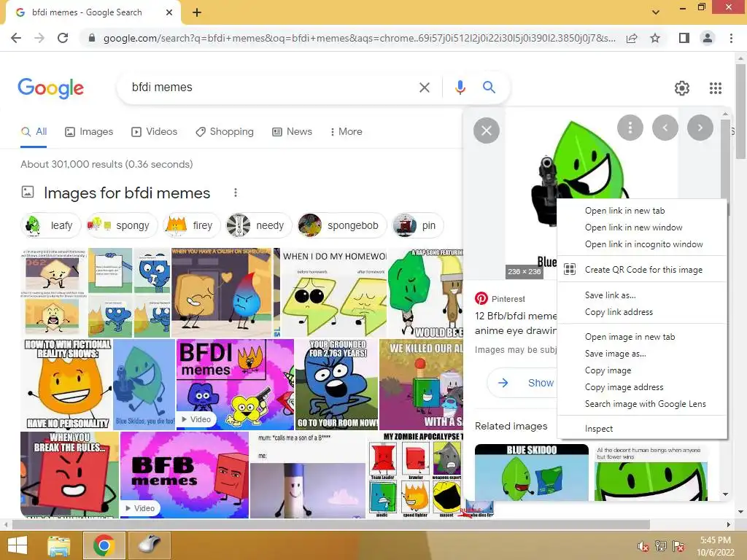The width and height of the screenshot is (747, 560).
Task: Choose Open link in new window
Action: click(x=642, y=227)
